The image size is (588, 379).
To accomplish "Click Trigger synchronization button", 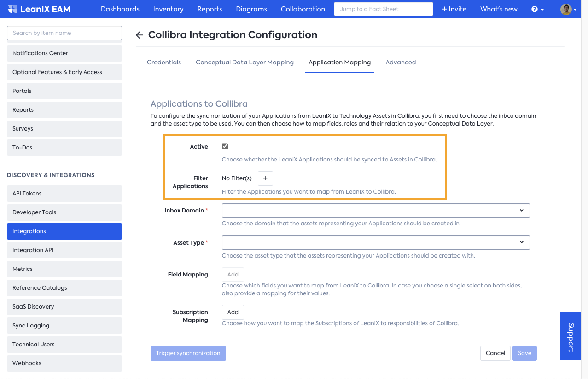I will point(188,353).
